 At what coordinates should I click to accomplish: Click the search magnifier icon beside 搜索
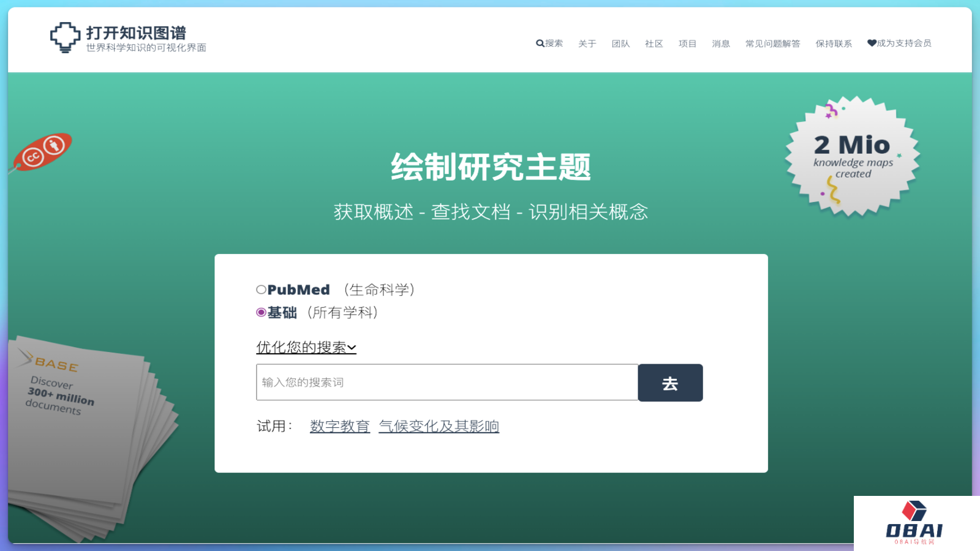(539, 43)
